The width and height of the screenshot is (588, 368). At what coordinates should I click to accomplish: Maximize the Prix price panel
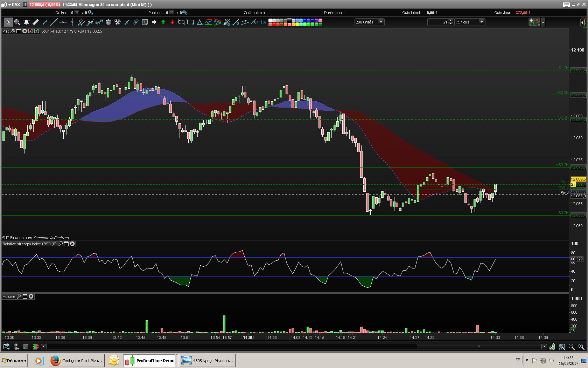click(19, 31)
